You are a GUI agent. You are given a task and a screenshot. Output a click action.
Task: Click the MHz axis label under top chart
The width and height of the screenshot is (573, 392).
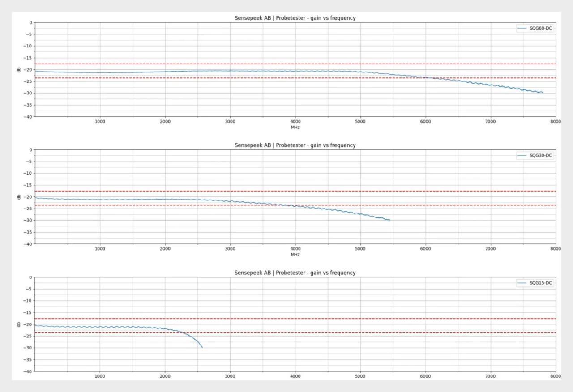click(295, 128)
